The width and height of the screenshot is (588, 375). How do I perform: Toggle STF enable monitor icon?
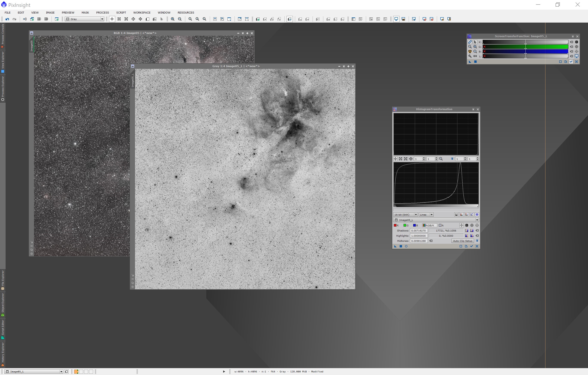coord(577,56)
